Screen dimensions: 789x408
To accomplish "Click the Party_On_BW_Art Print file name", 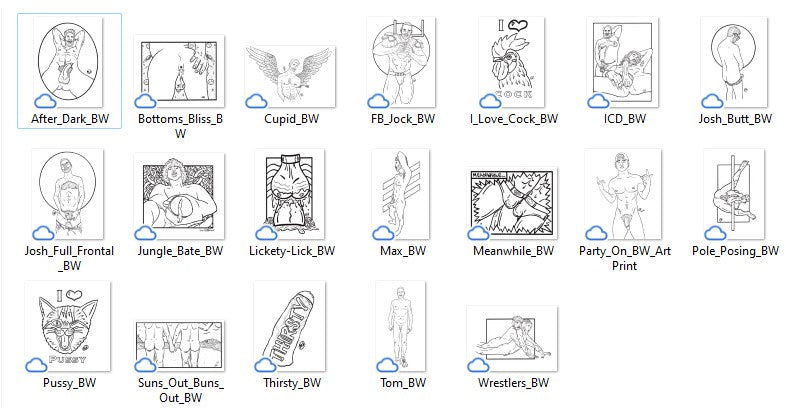I will point(624,258).
